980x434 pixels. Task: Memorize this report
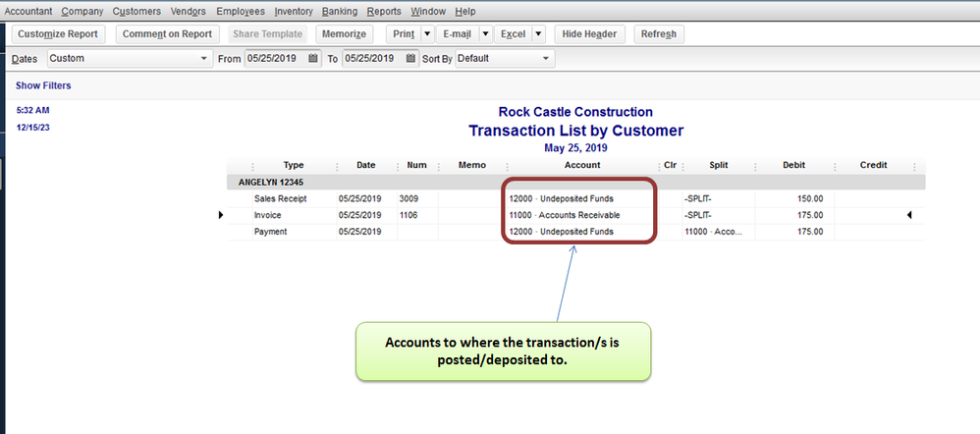345,33
